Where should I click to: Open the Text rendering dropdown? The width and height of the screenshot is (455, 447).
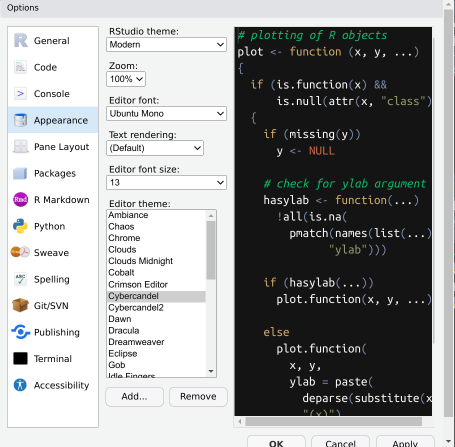(x=155, y=148)
